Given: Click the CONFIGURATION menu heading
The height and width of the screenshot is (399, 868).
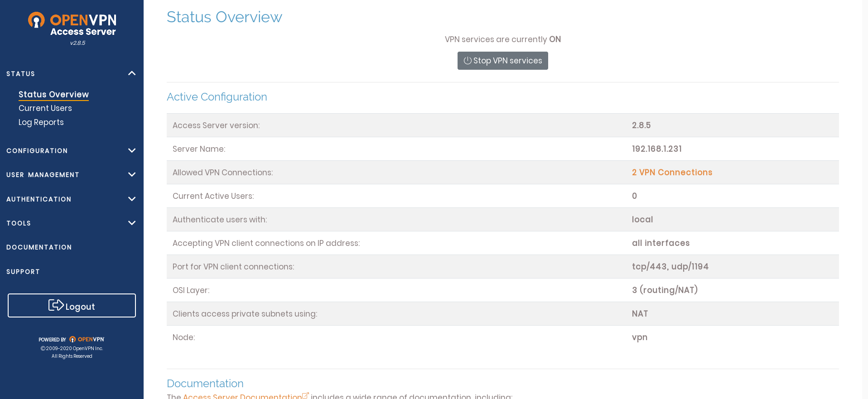Looking at the screenshot, I should (x=37, y=151).
